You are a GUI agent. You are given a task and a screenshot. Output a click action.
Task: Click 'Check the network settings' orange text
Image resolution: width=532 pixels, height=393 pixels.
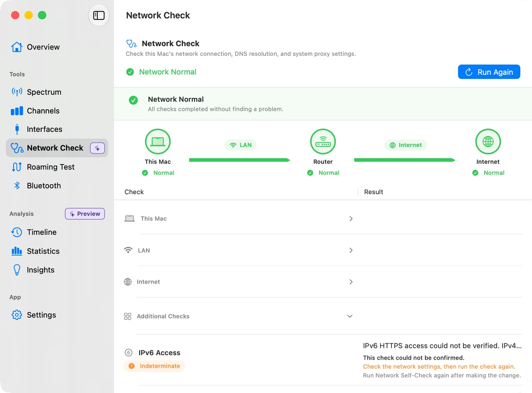tap(439, 366)
